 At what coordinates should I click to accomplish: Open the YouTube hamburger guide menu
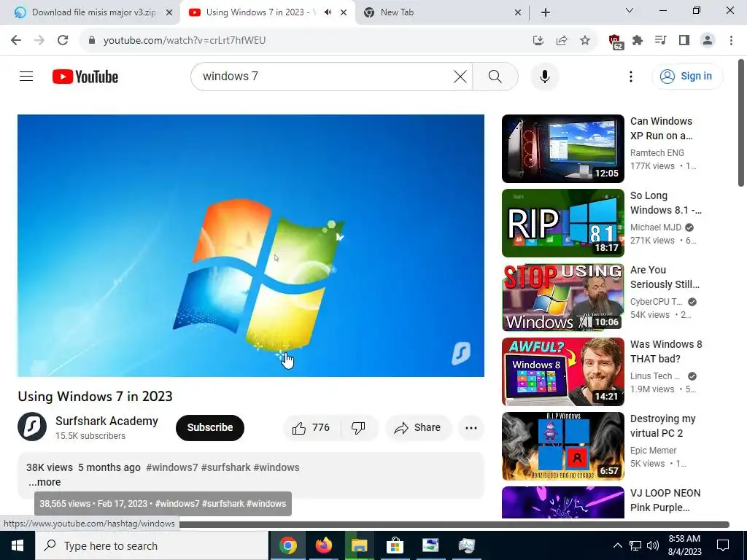(x=26, y=76)
